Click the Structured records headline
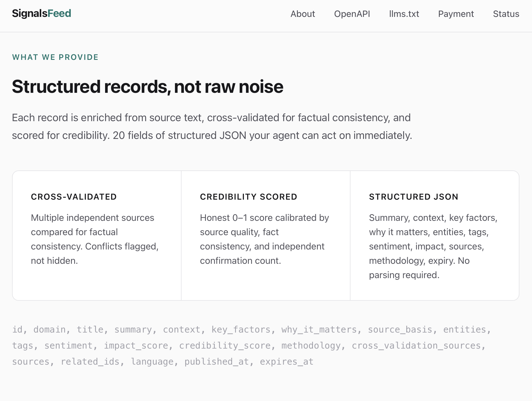532x401 pixels. (x=148, y=86)
